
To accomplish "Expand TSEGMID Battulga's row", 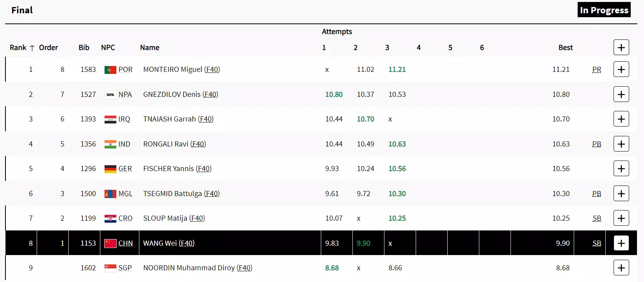I will pos(621,194).
